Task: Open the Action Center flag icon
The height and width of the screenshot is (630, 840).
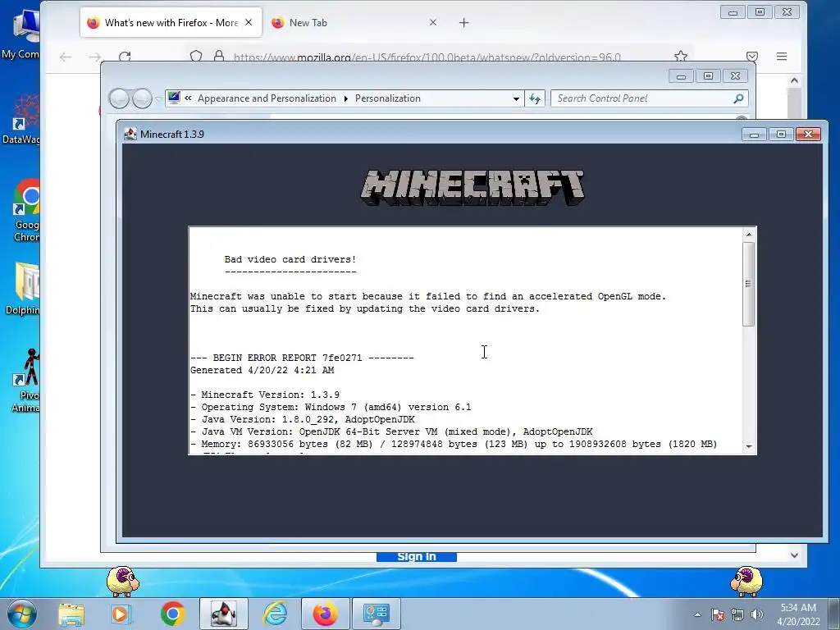Action: point(718,614)
